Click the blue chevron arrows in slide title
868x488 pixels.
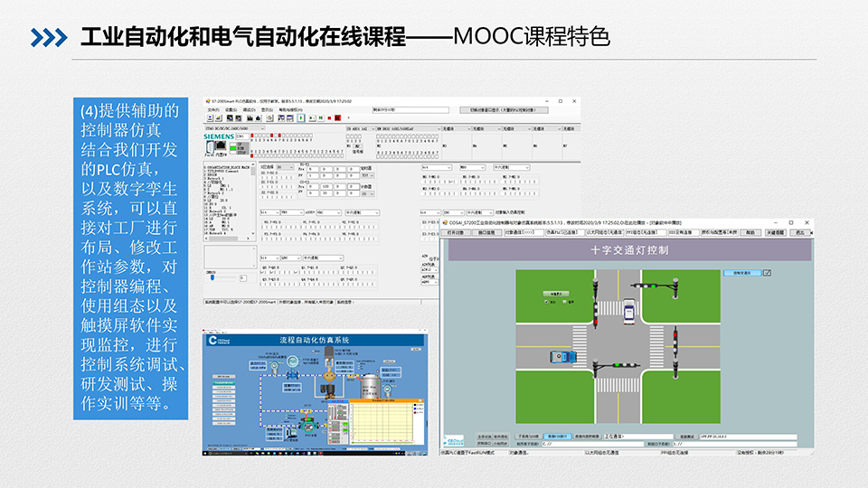pyautogui.click(x=48, y=38)
